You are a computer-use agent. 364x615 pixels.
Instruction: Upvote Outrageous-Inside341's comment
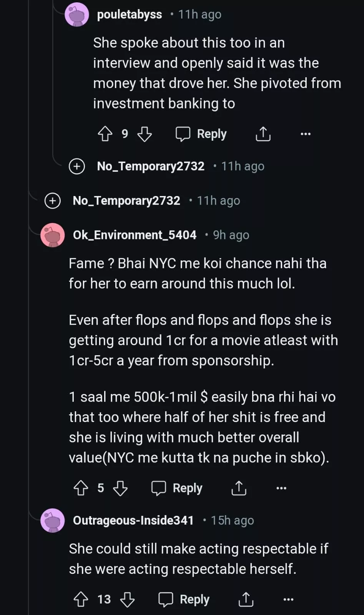point(81,599)
